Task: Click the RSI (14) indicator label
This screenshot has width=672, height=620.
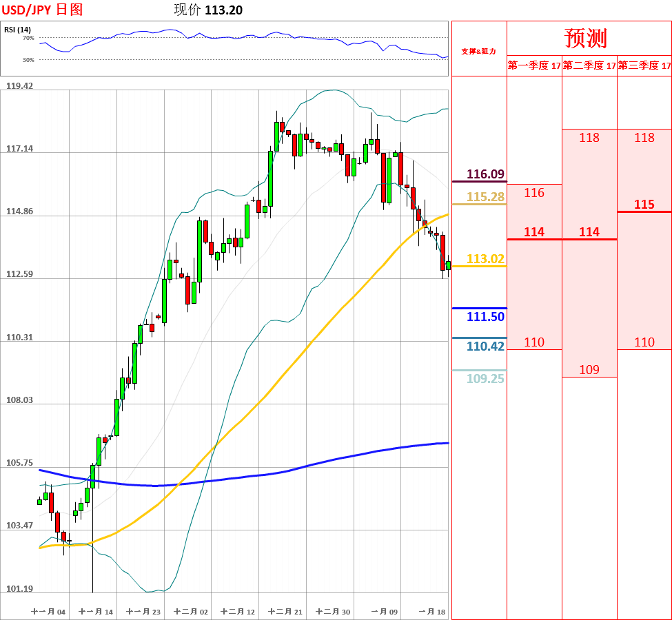Action: click(17, 30)
